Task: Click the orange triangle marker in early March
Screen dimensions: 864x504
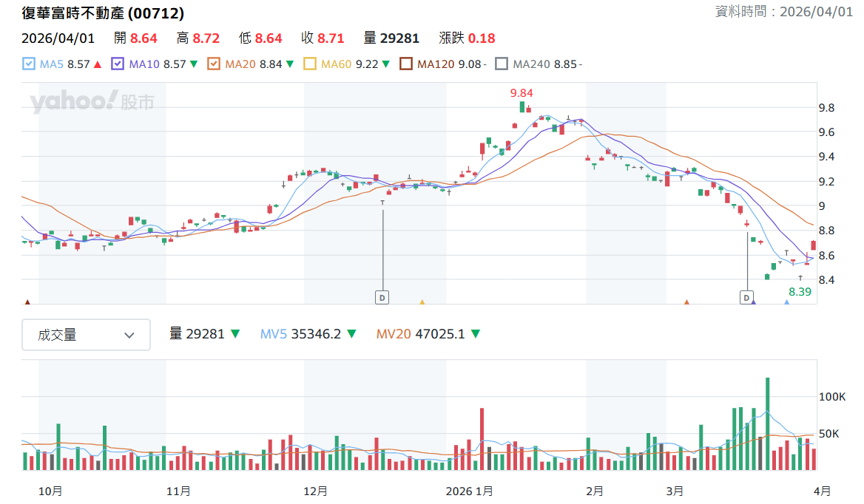Action: click(686, 302)
